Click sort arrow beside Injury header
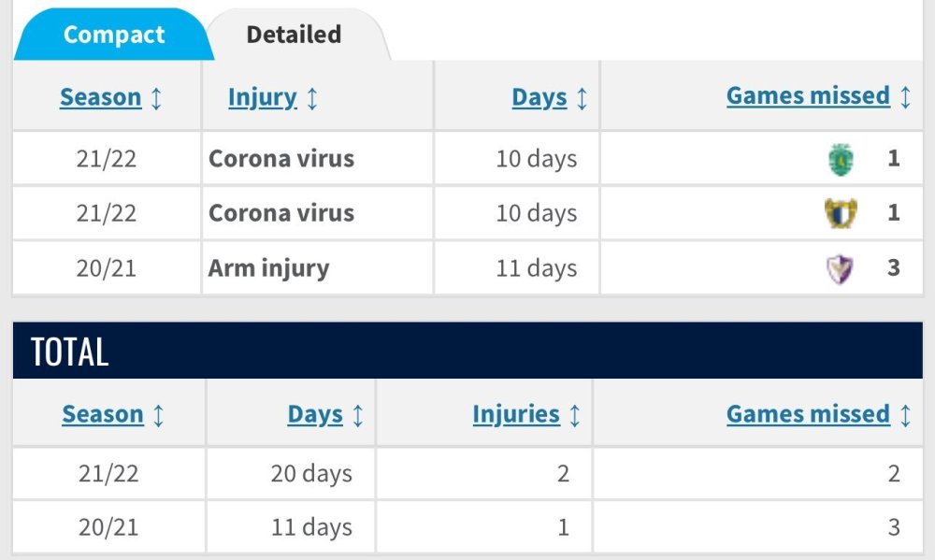935x560 pixels. tap(312, 98)
